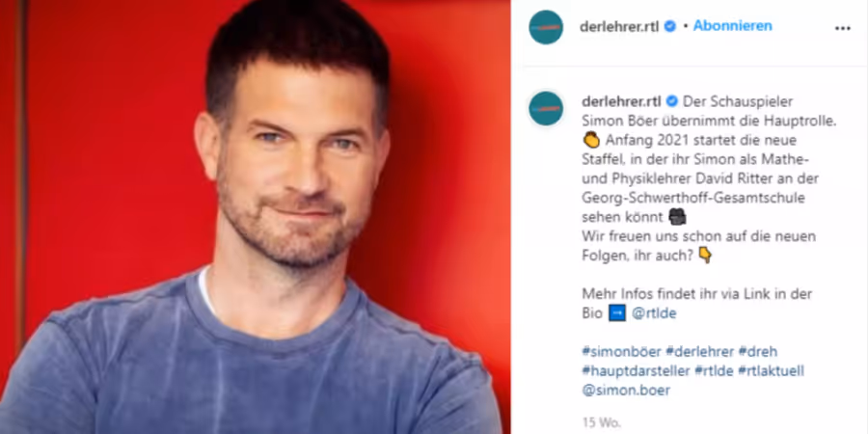Open the #derlehrer hashtag

(x=700, y=351)
